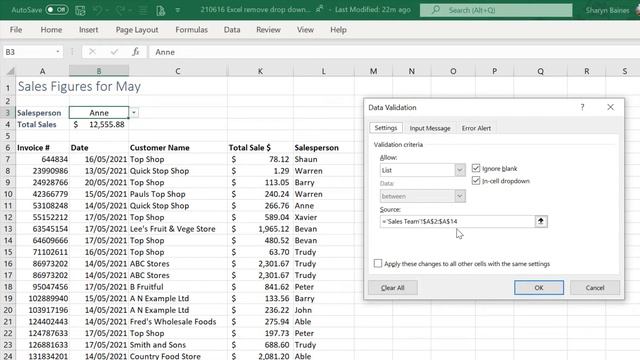Click the Select All corner triangle
The width and height of the screenshot is (640, 360).
pos(11,71)
